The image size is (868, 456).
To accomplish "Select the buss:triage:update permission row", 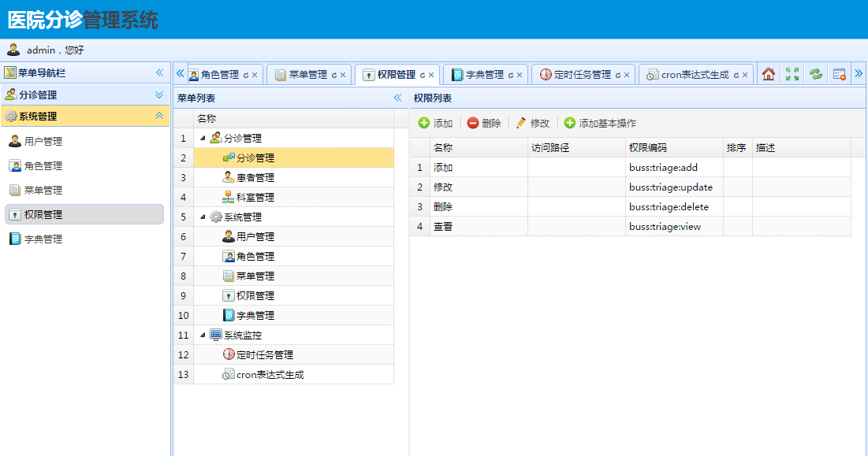I will click(x=631, y=187).
